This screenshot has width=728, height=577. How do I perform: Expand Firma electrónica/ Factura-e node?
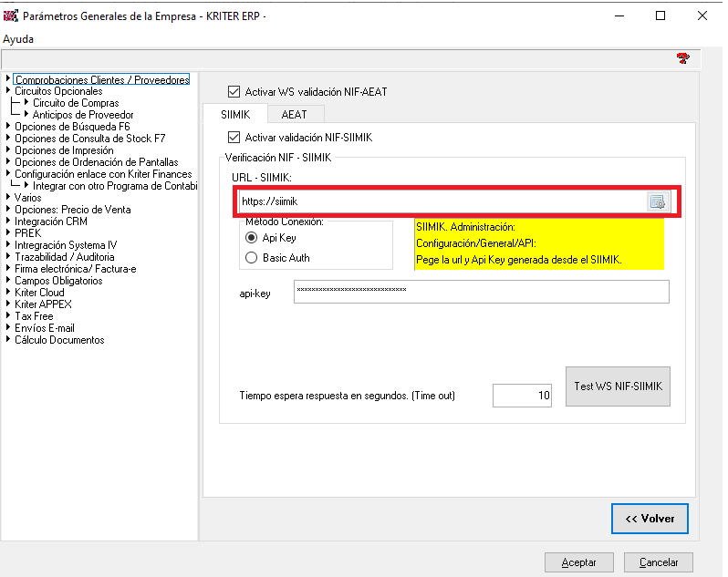[8, 269]
